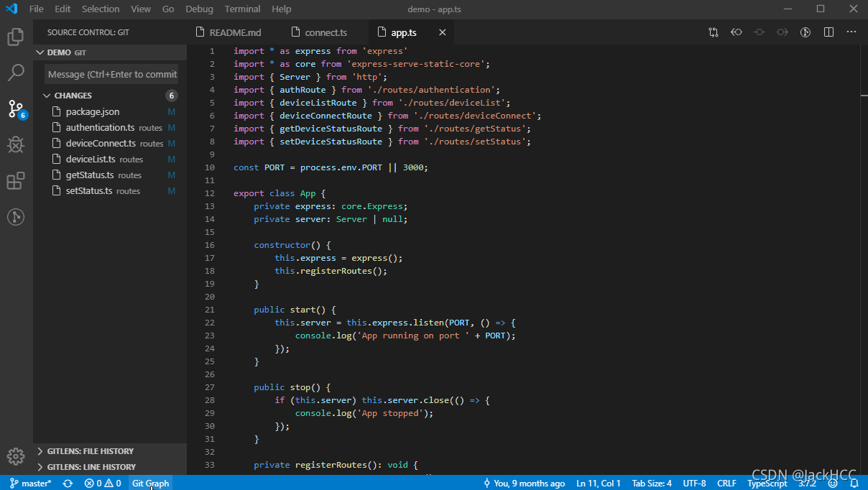Open the Debug view in activity bar
This screenshot has width=868, height=490.
coord(16,145)
